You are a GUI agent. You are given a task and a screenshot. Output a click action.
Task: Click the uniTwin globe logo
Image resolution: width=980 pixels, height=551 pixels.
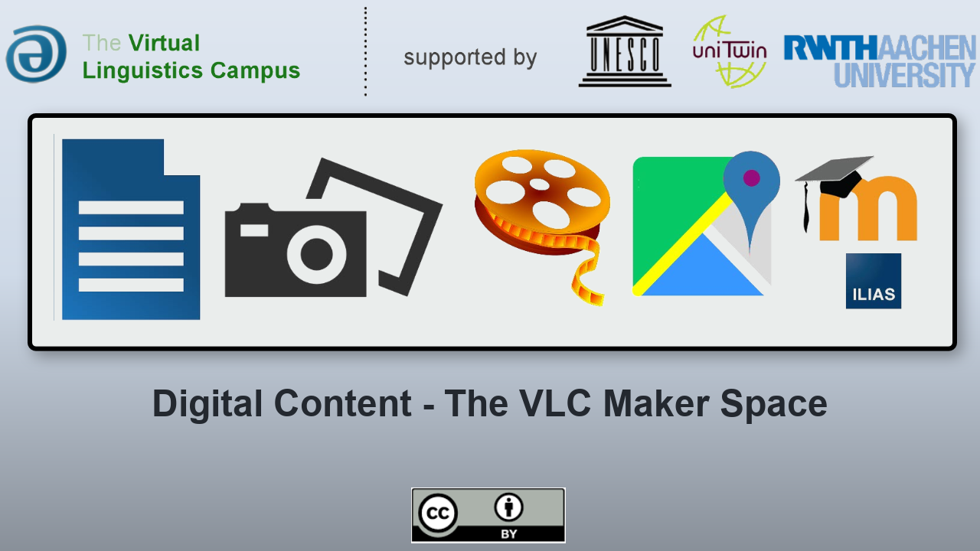tap(730, 51)
